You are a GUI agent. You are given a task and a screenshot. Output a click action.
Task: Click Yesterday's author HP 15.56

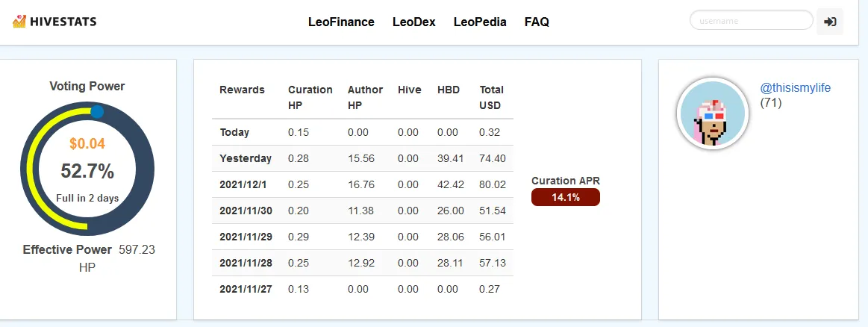(361, 158)
